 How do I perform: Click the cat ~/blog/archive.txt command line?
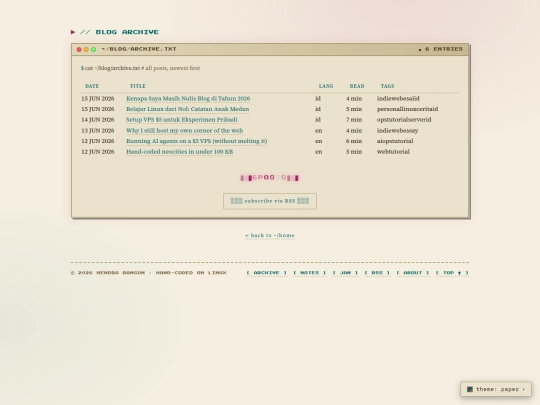(x=141, y=68)
